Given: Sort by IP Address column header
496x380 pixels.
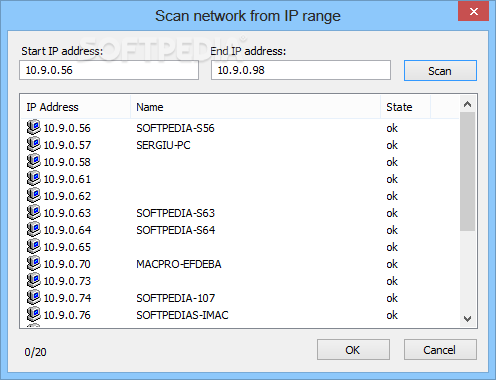Looking at the screenshot, I should [76, 107].
